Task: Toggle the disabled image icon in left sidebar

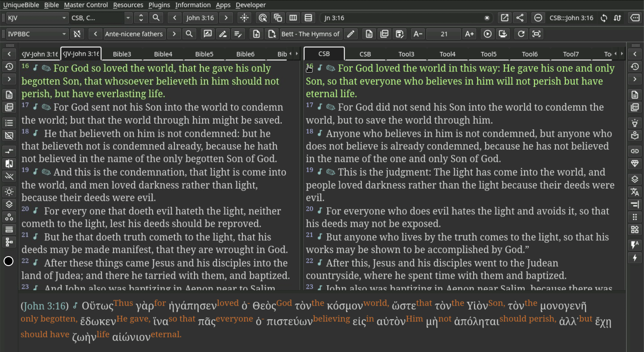Action: pos(9,136)
